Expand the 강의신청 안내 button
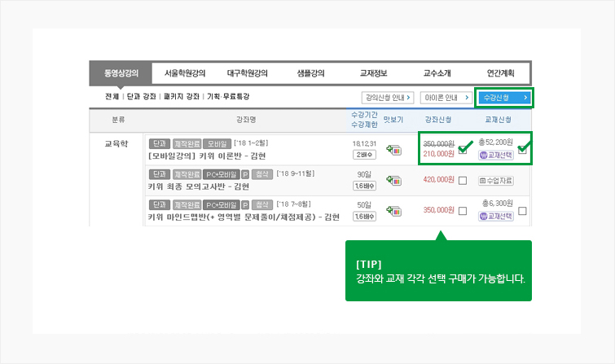 pos(389,98)
